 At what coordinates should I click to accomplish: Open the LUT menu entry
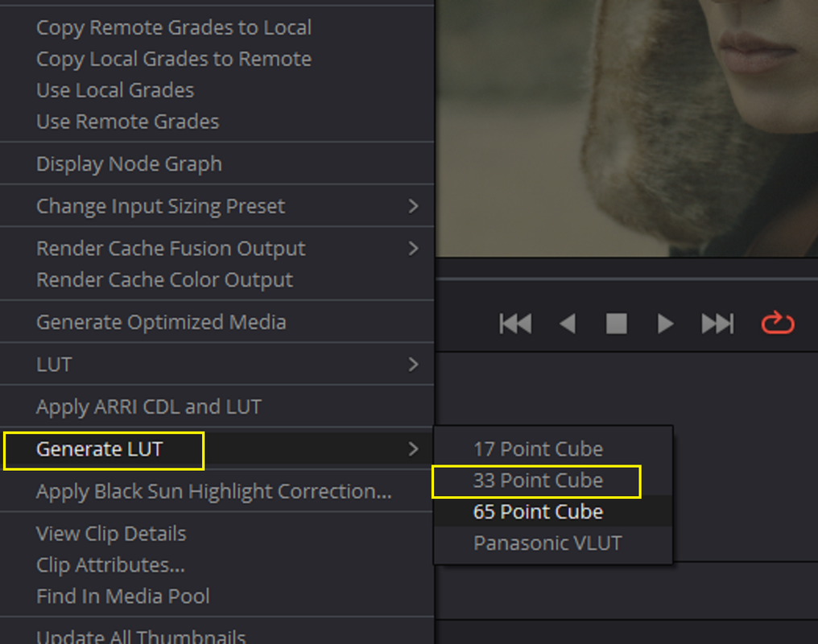(x=217, y=365)
